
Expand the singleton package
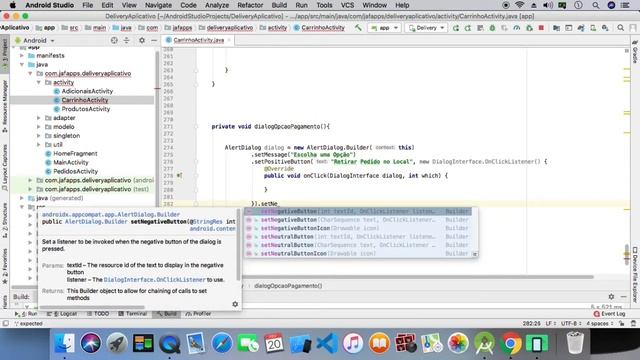[x=39, y=136]
